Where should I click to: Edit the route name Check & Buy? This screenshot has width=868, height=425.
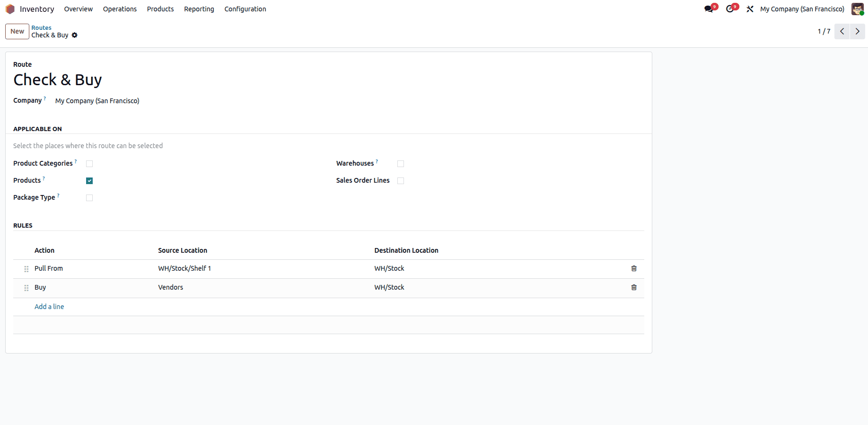(58, 80)
